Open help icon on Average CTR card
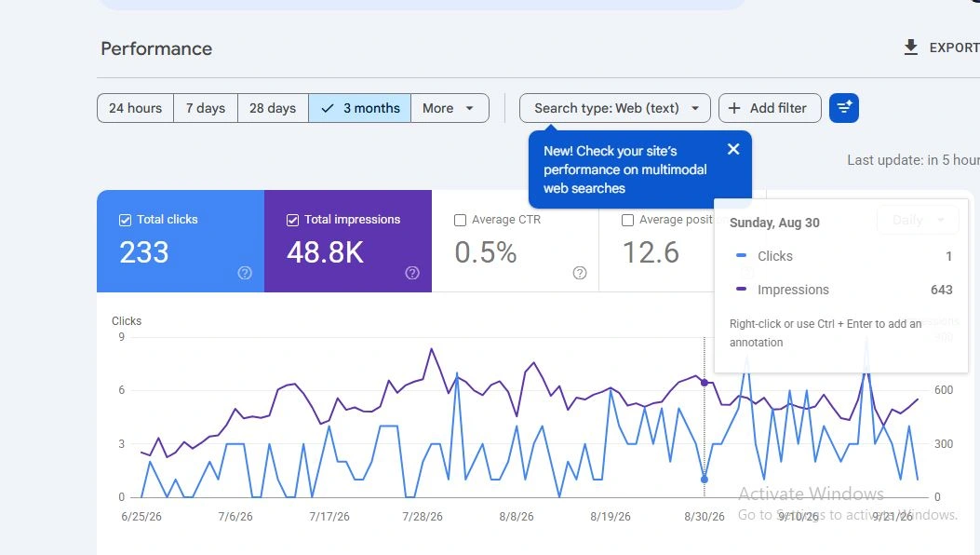 pos(580,273)
